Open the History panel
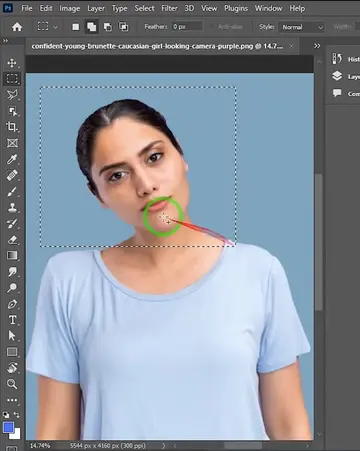360x451 pixels. coord(345,59)
